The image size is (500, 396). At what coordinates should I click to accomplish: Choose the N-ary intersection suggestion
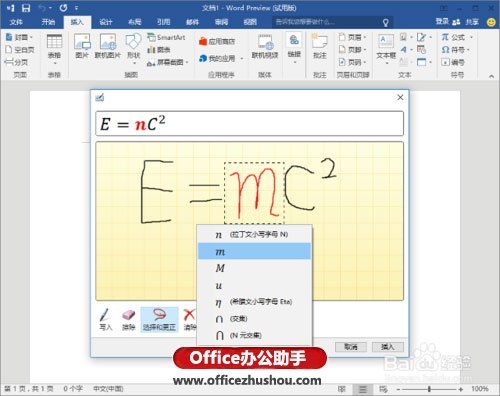[254, 335]
